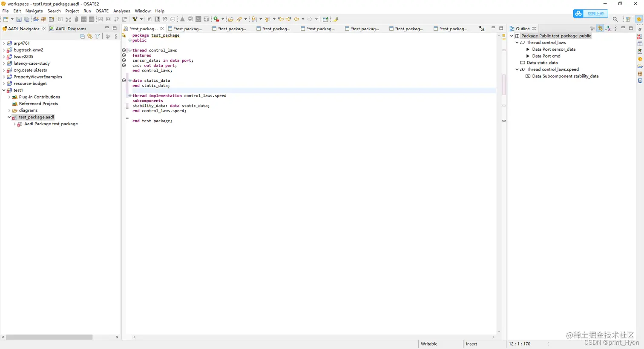Click the Back navigation arrow in the toolbar
This screenshot has height=349, width=644.
(x=296, y=19)
